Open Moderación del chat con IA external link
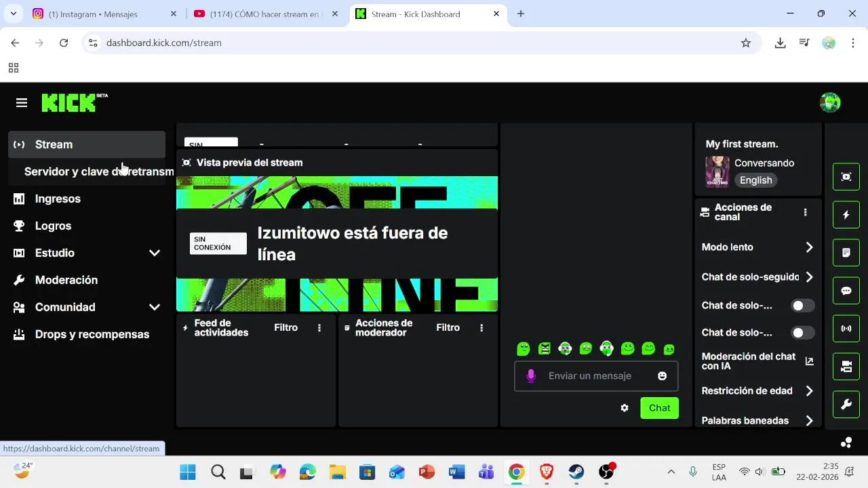 coord(809,361)
